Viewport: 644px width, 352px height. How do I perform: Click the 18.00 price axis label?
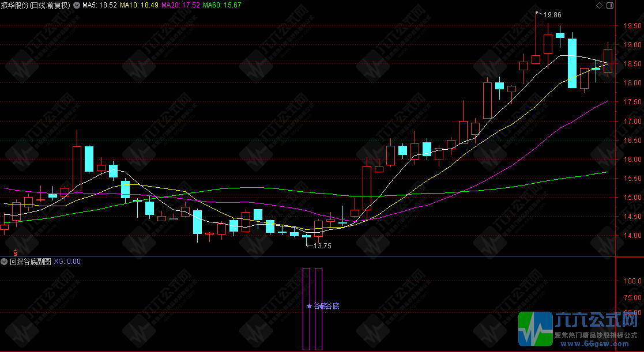point(632,83)
